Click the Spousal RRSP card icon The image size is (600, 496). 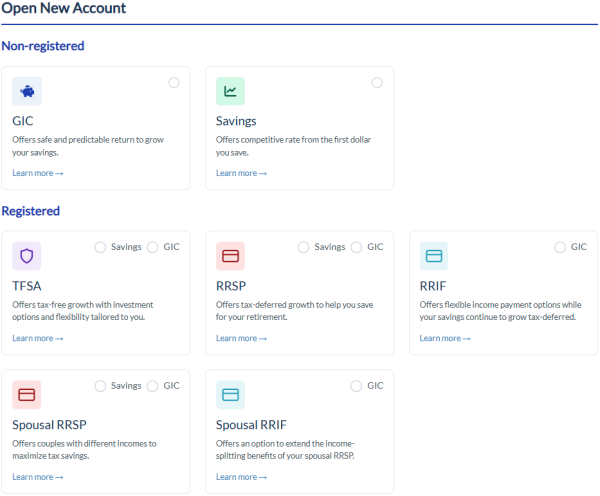(27, 395)
